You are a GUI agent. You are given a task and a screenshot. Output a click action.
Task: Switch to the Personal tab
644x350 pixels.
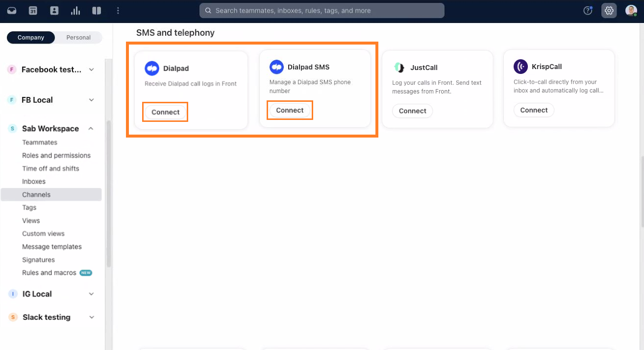78,38
